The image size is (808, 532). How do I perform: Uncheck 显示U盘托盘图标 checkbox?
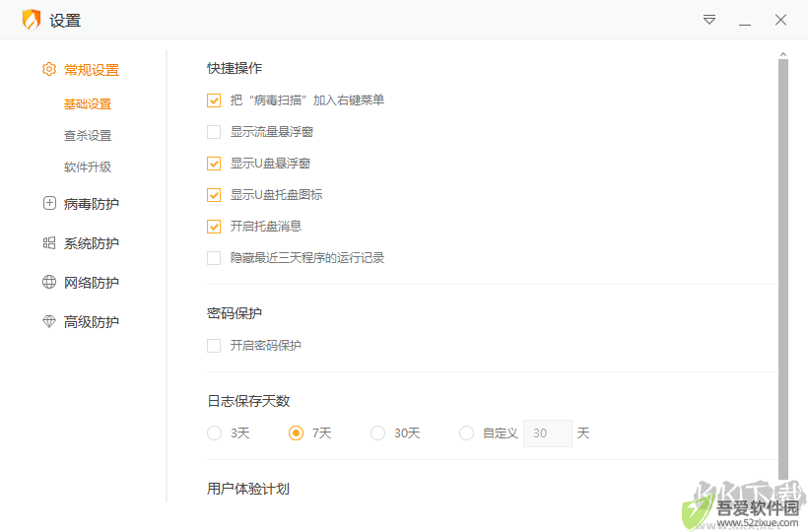214,195
